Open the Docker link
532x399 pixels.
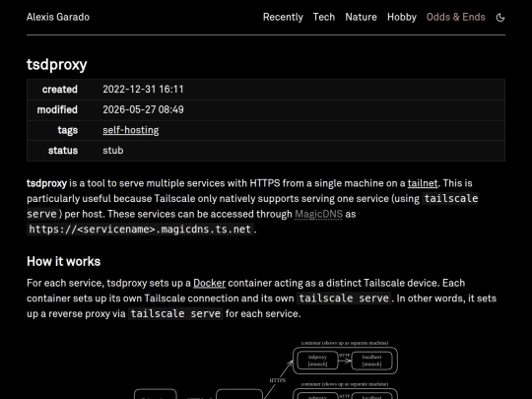[209, 283]
